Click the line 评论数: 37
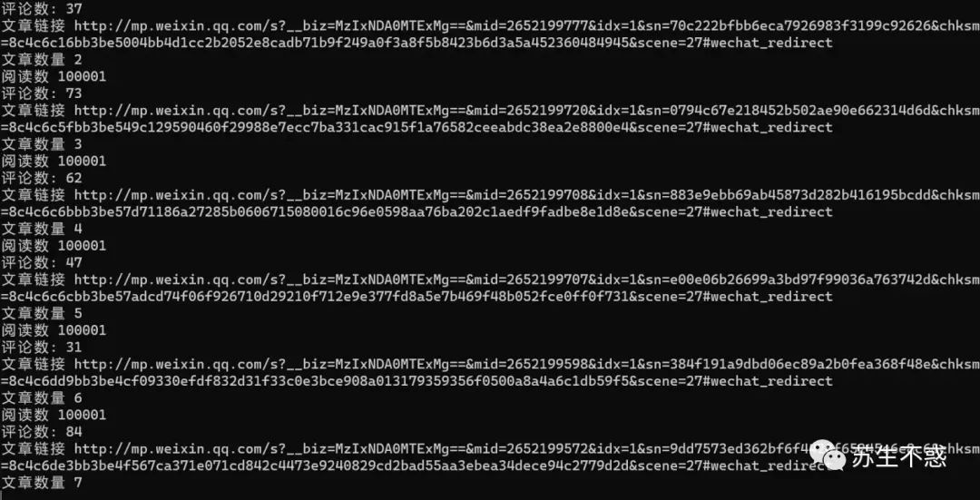Viewport: 980px width, 500px height. 42,9
